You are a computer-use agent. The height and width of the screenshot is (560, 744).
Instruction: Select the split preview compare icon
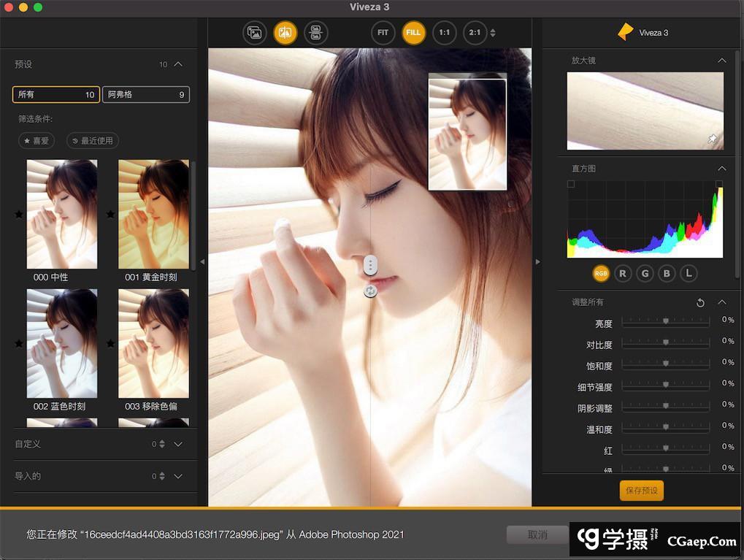(285, 33)
